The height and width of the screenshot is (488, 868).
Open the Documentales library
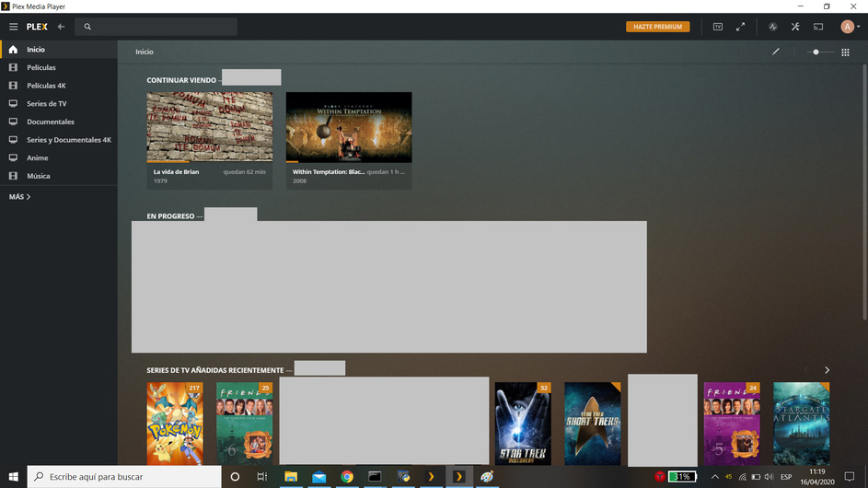(x=59, y=122)
